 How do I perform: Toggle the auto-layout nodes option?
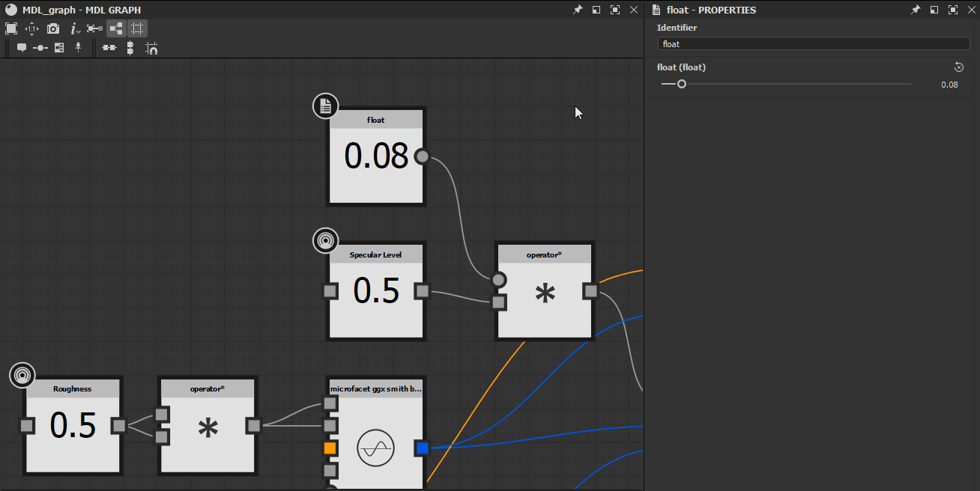[115, 28]
